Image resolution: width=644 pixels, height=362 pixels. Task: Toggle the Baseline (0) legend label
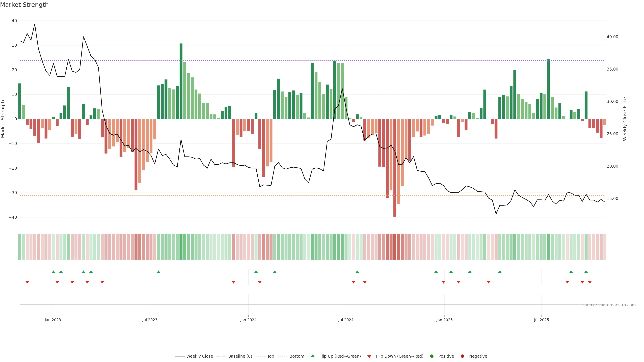[x=240, y=356]
